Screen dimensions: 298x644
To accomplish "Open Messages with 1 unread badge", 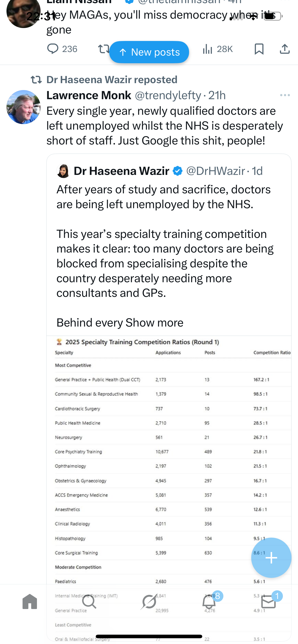I will [x=268, y=602].
